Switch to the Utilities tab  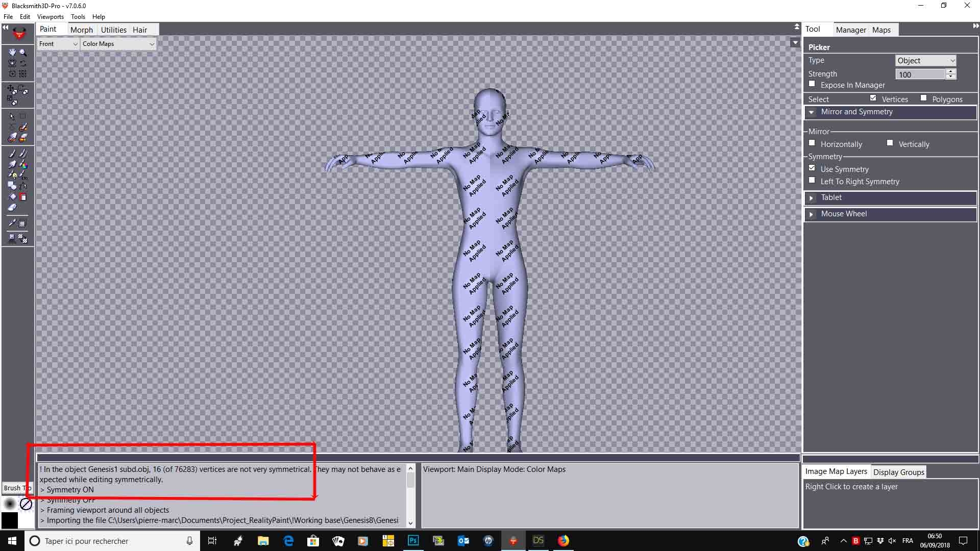113,30
